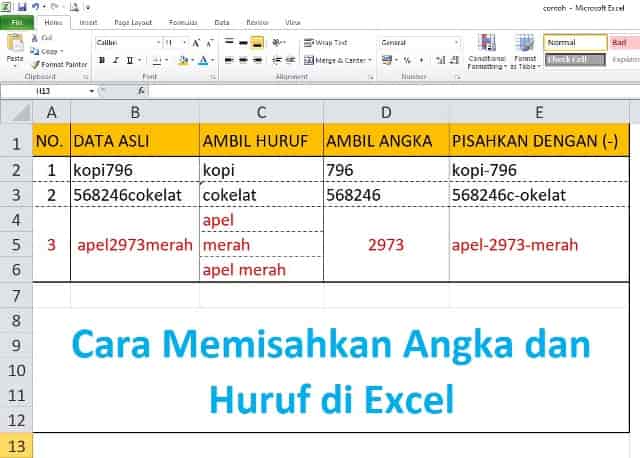Switch to the Page Layout tab
640x458 pixels.
pyautogui.click(x=133, y=22)
